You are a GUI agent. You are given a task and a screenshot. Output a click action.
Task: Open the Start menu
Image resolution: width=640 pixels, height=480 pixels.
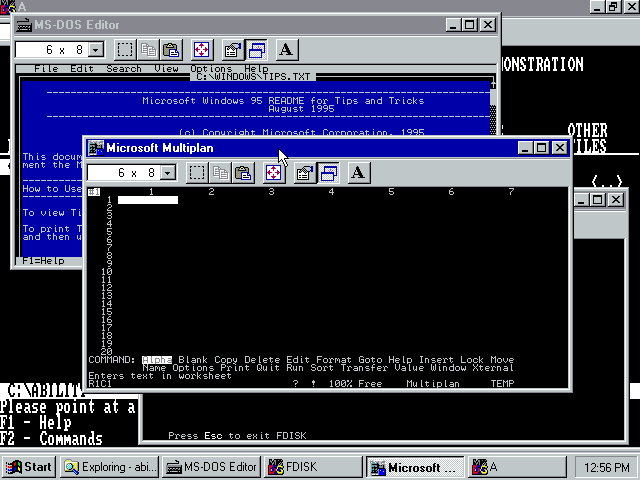point(29,467)
